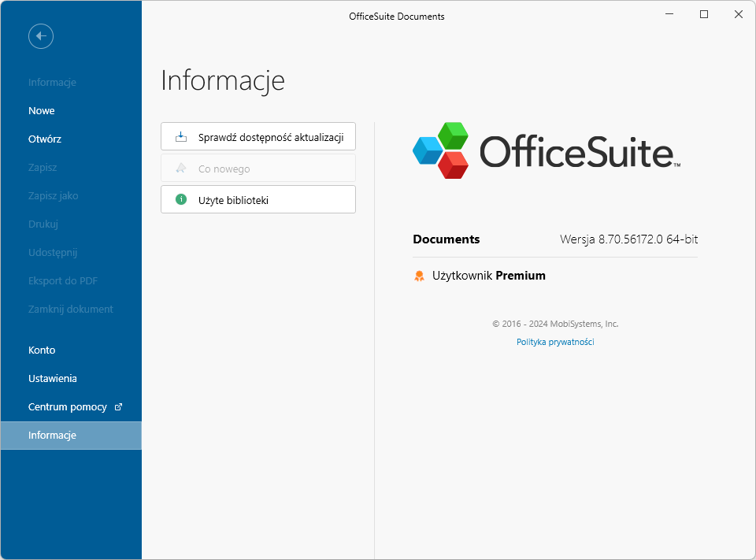Click the © 2016 - 2024 MobiSystems copyright text
Image resolution: width=756 pixels, height=560 pixels.
click(x=555, y=324)
